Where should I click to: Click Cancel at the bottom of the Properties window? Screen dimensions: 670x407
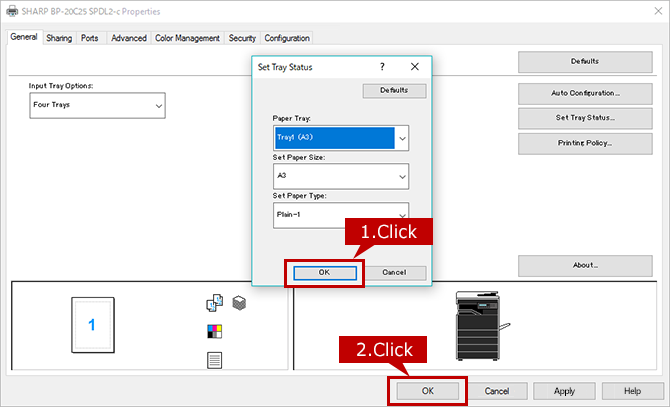click(497, 391)
